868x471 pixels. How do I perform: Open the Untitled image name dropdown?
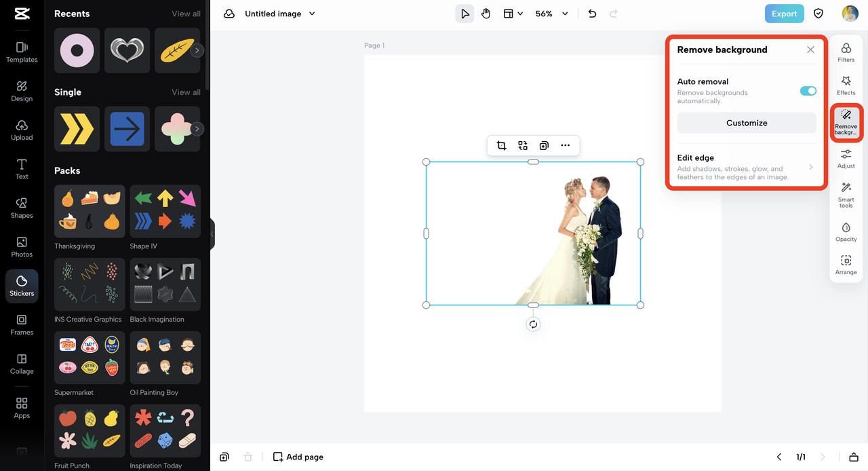pyautogui.click(x=280, y=14)
